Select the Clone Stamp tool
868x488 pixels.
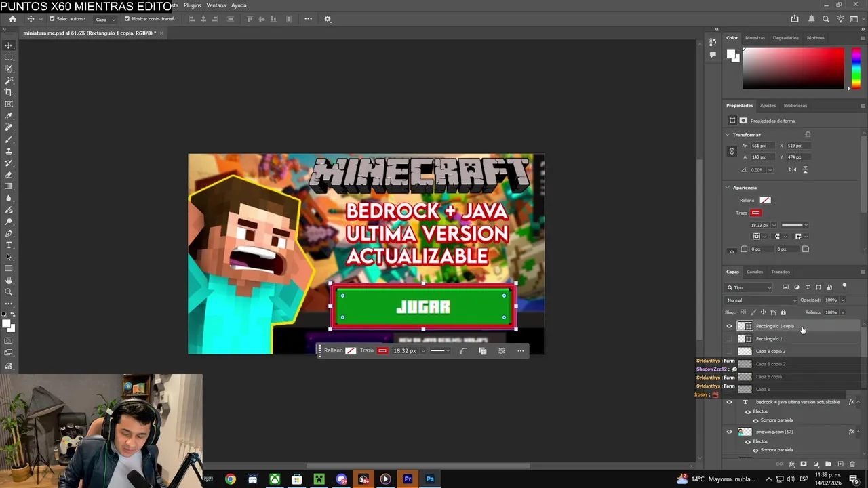click(9, 151)
